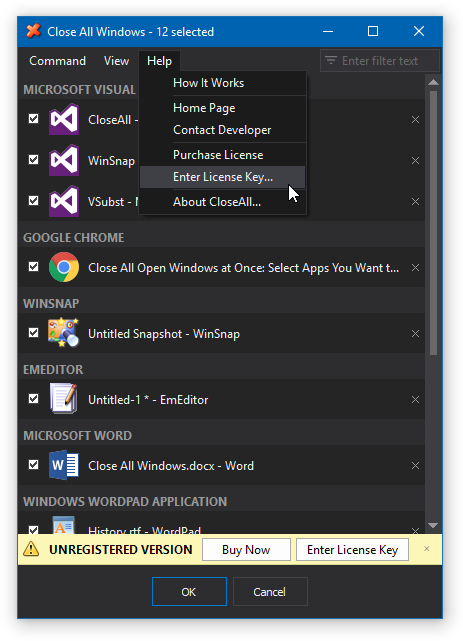Remove the Chrome window row with its X

(x=415, y=268)
